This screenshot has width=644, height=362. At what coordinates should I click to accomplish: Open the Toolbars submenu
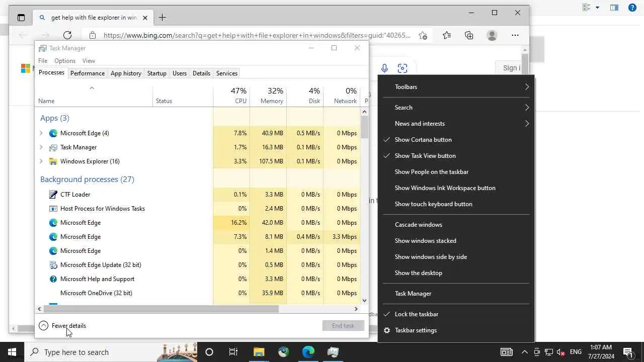pyautogui.click(x=456, y=87)
